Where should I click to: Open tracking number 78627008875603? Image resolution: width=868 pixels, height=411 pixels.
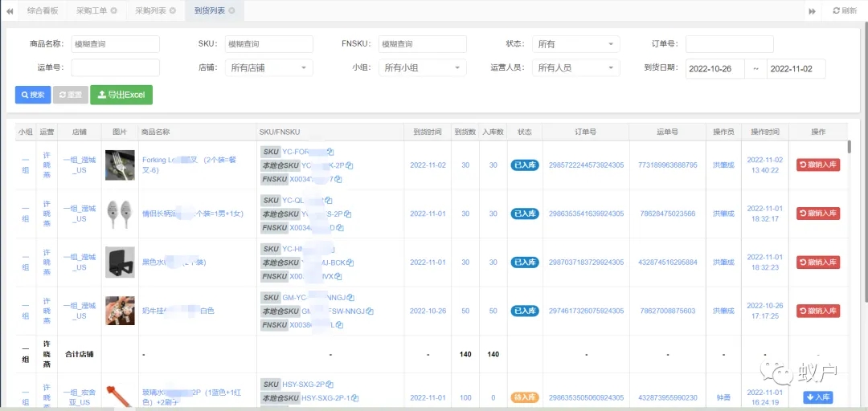[668, 311]
